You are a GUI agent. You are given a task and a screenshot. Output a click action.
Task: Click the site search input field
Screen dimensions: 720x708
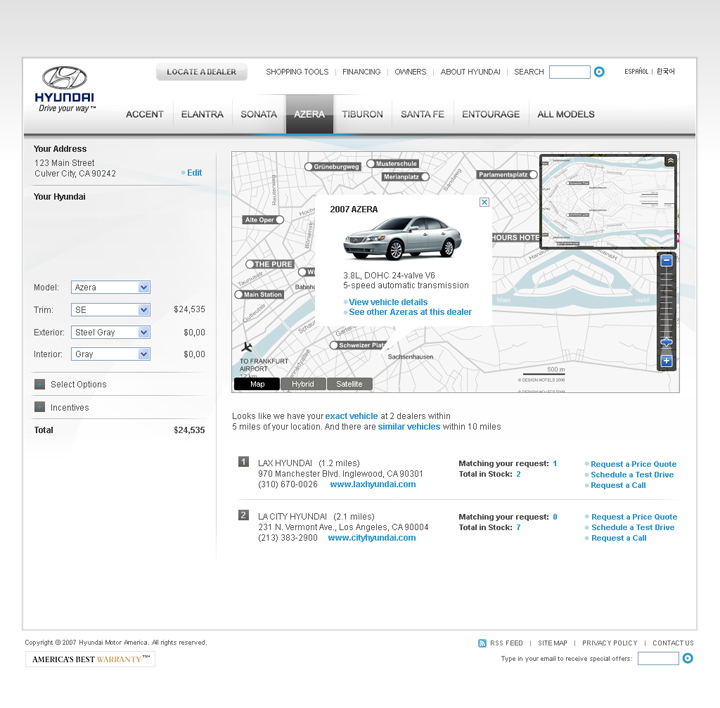click(x=569, y=72)
